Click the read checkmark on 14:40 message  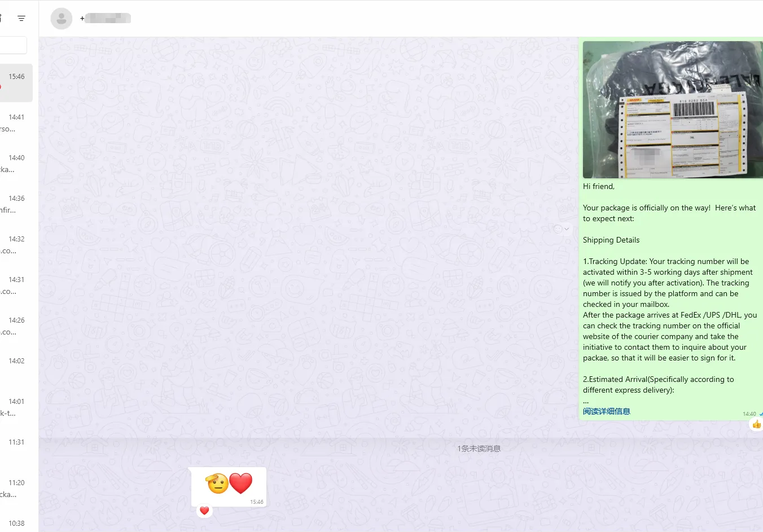[x=760, y=414]
